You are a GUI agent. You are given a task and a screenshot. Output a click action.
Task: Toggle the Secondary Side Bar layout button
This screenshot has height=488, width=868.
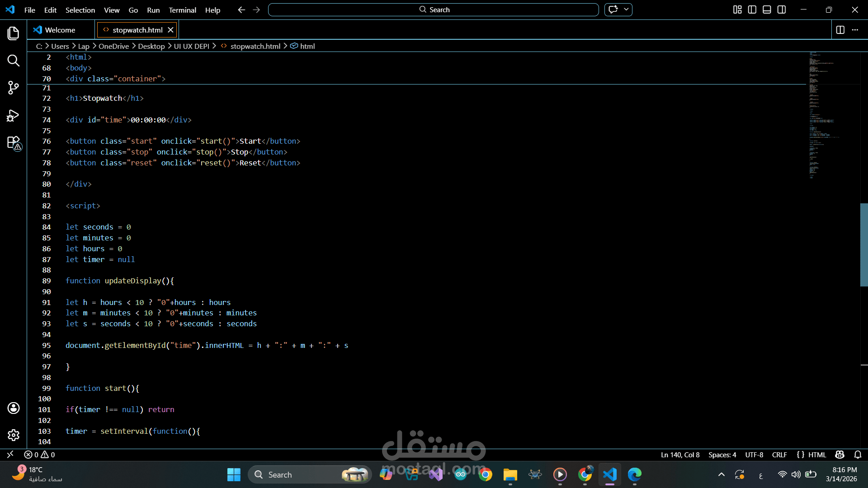[x=782, y=9]
